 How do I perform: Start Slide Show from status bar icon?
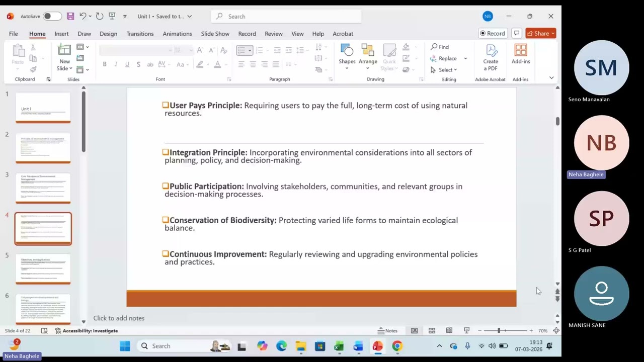coord(466,330)
